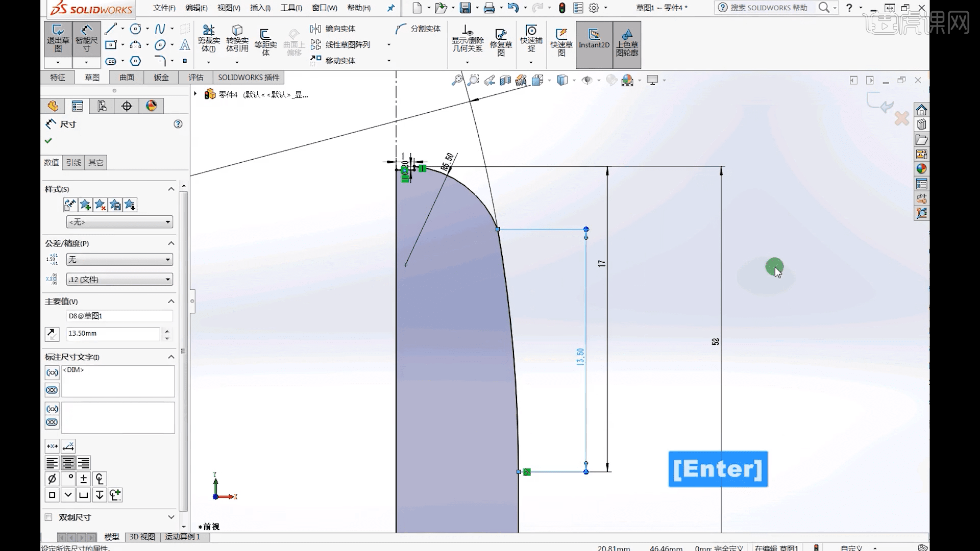Increase dimension value with spinner up arrow
The height and width of the screenshot is (551, 980).
(167, 331)
